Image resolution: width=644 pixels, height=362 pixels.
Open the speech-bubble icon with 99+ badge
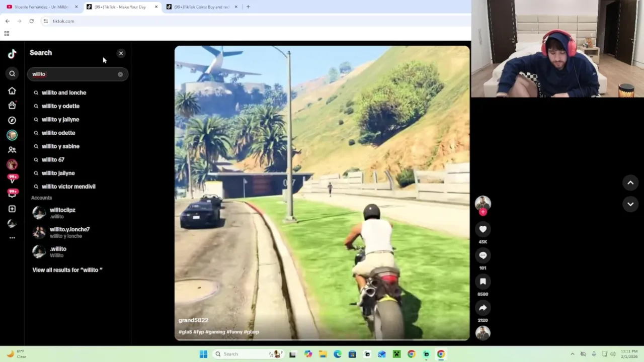point(12,194)
